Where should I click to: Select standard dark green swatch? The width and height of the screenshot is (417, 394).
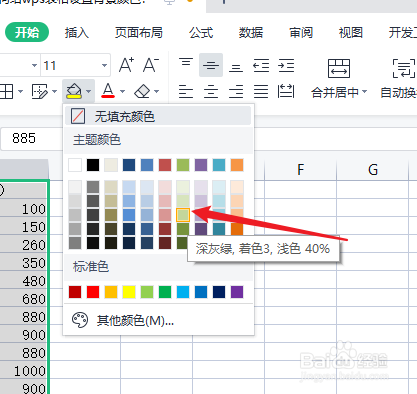pos(165,292)
